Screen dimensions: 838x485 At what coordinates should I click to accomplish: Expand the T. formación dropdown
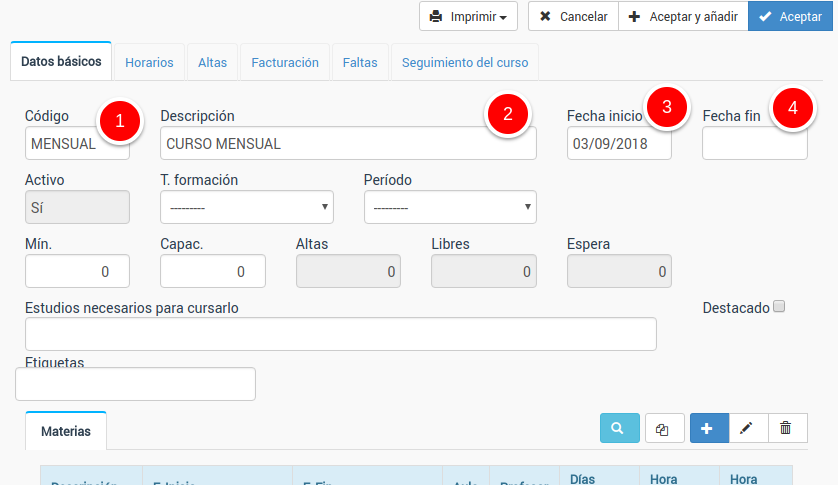246,207
